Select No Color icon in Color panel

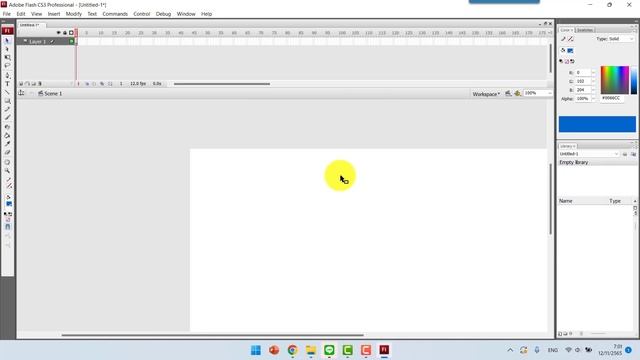click(x=567, y=62)
